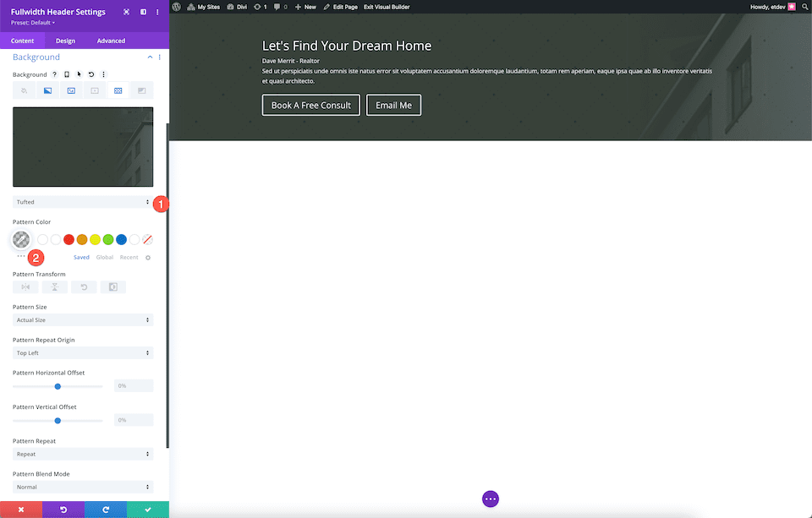812x518 pixels.
Task: Click the background pattern preview thumbnail
Action: (x=83, y=147)
